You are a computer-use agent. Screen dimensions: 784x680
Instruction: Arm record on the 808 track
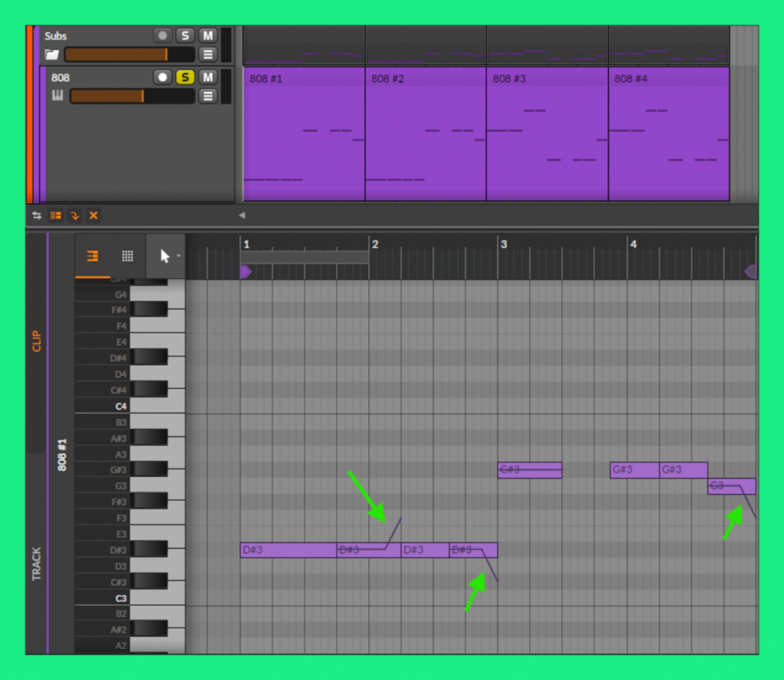coord(162,77)
